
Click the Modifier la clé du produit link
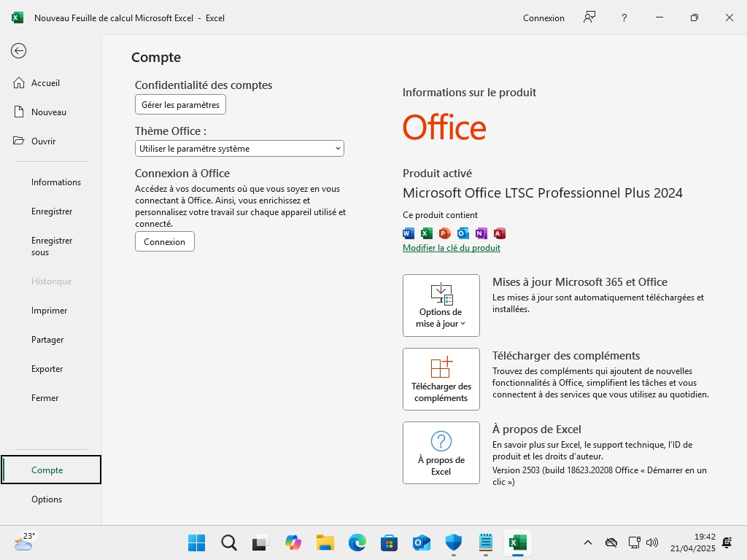tap(452, 248)
